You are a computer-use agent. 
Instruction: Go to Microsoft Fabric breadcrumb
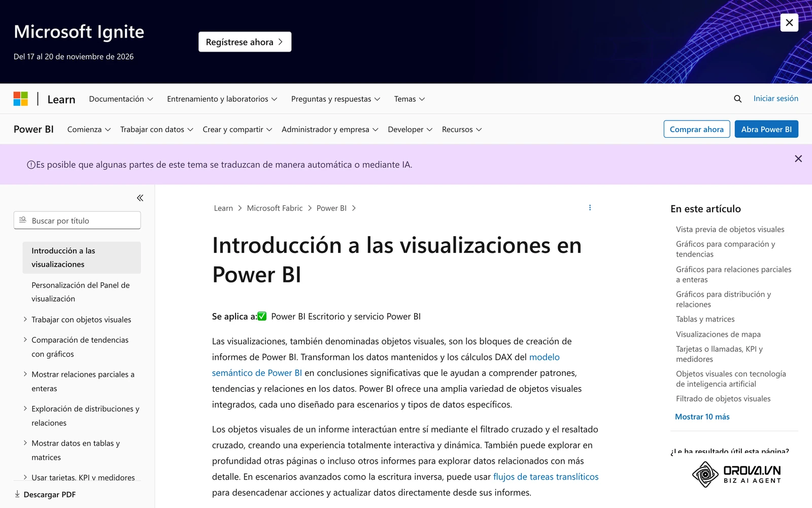click(x=275, y=208)
